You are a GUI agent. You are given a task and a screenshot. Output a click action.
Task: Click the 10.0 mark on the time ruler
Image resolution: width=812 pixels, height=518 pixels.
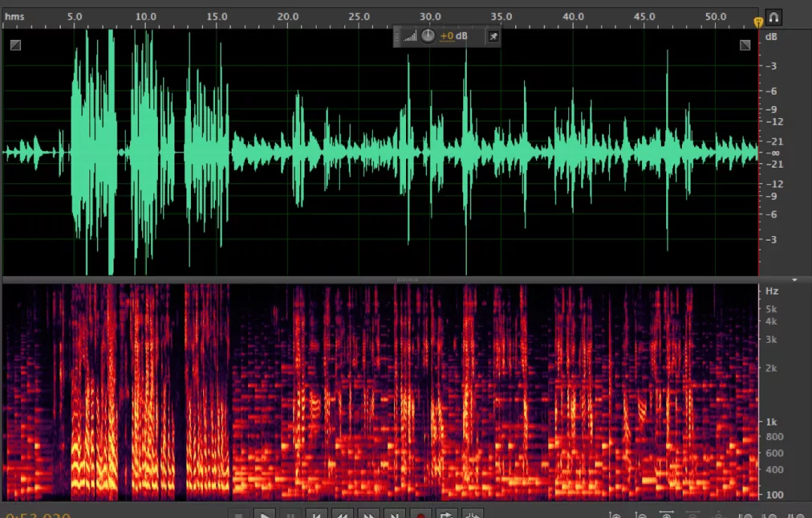point(146,17)
